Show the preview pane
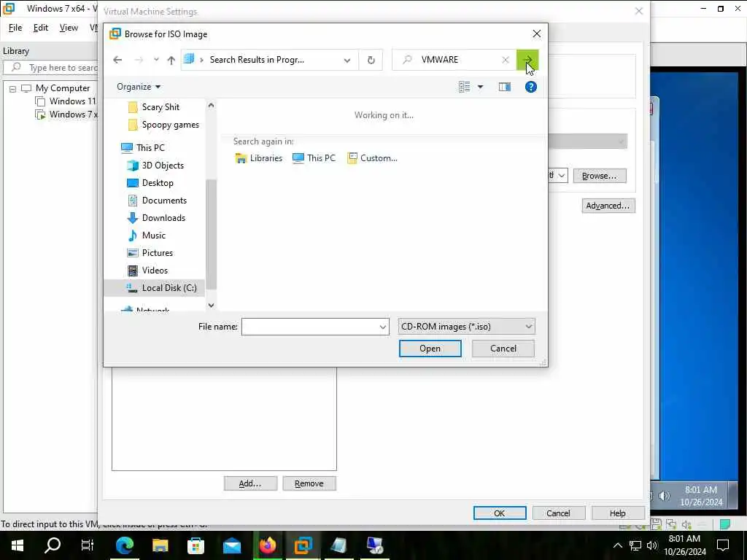The height and width of the screenshot is (560, 747). click(x=505, y=87)
